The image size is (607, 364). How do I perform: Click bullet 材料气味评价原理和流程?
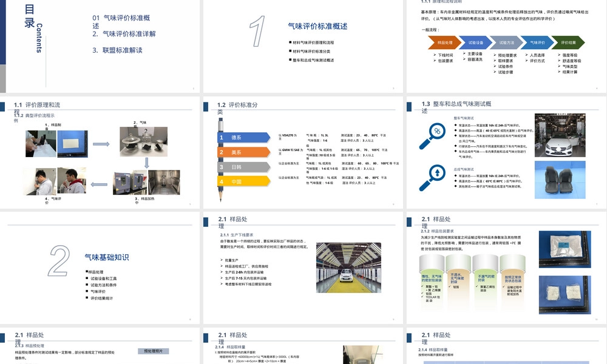311,42
